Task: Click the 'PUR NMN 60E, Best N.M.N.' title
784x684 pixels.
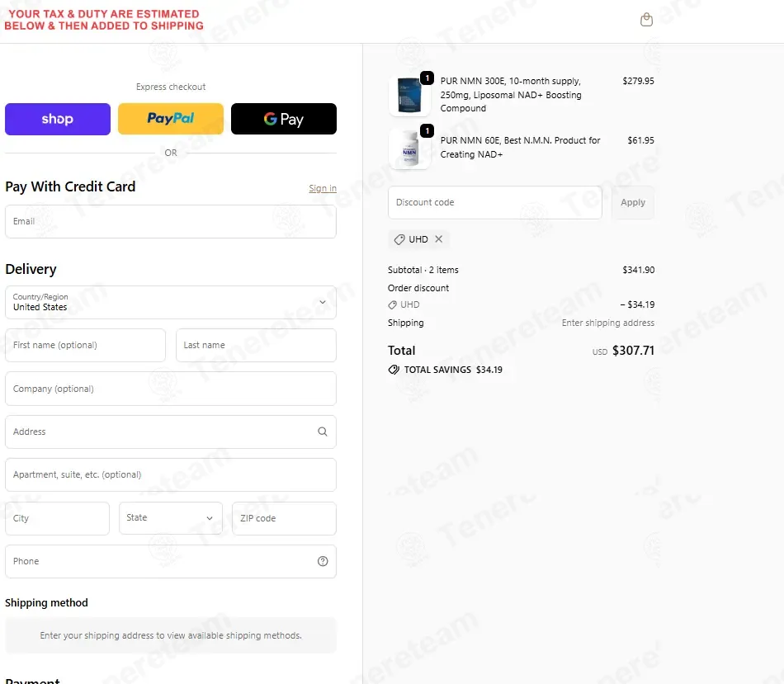Action: [x=520, y=148]
